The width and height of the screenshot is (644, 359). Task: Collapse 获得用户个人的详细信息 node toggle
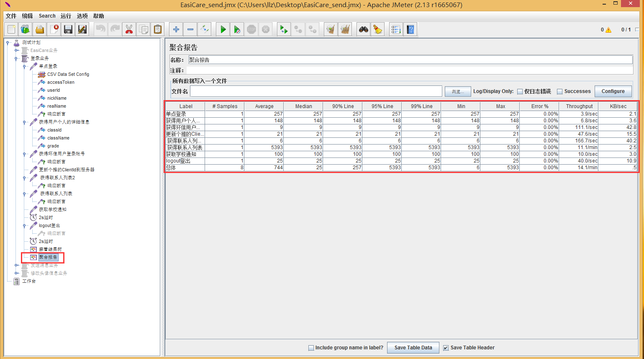coord(25,122)
